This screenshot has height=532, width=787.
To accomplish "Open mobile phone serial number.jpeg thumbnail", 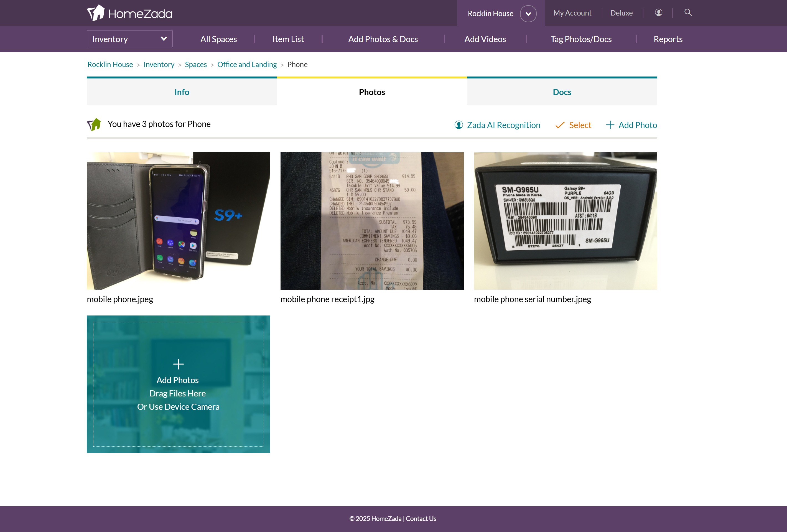I will 565,221.
